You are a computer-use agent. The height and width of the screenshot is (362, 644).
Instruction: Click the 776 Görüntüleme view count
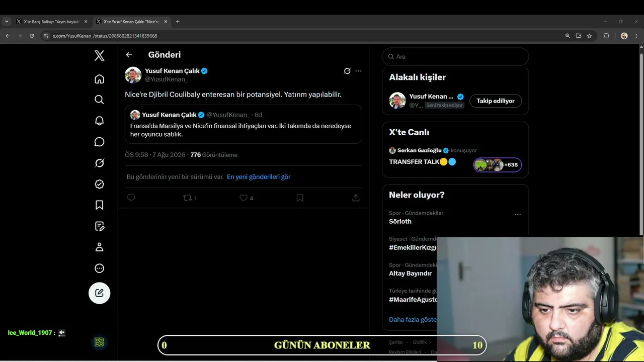click(214, 155)
